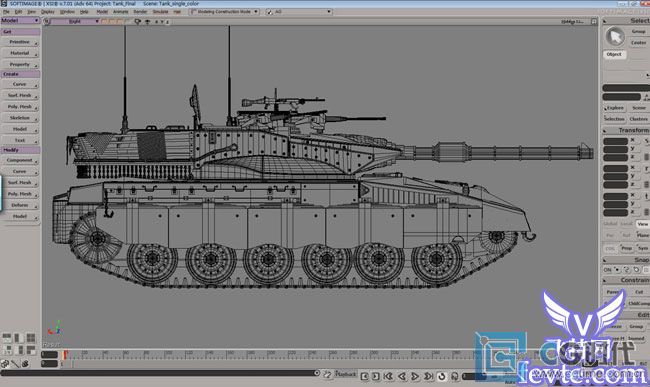
Task: Open the Deform menu under Modify
Action: 20,205
